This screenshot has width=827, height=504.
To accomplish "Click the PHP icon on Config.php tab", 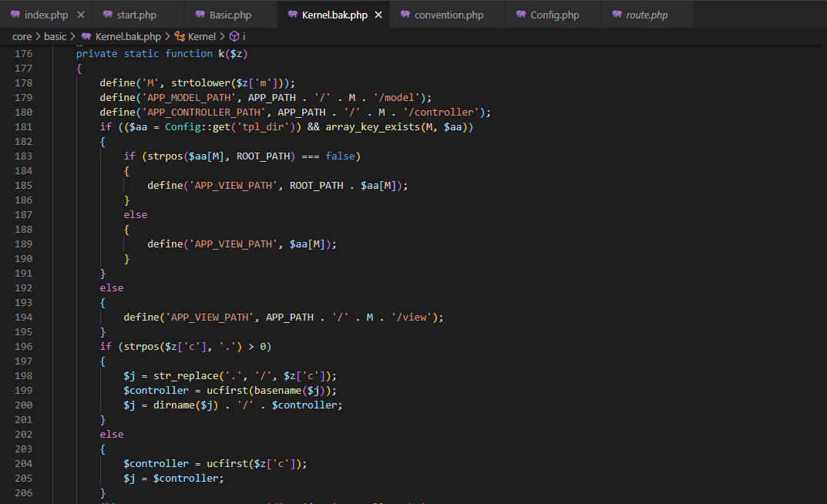I will [x=521, y=14].
